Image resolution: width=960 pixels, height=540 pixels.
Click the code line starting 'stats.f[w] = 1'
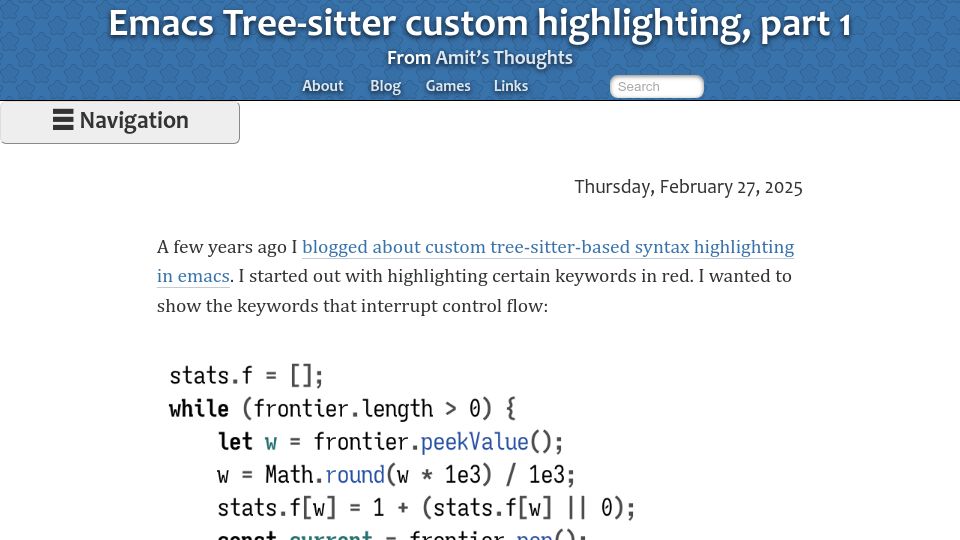pyautogui.click(x=427, y=508)
